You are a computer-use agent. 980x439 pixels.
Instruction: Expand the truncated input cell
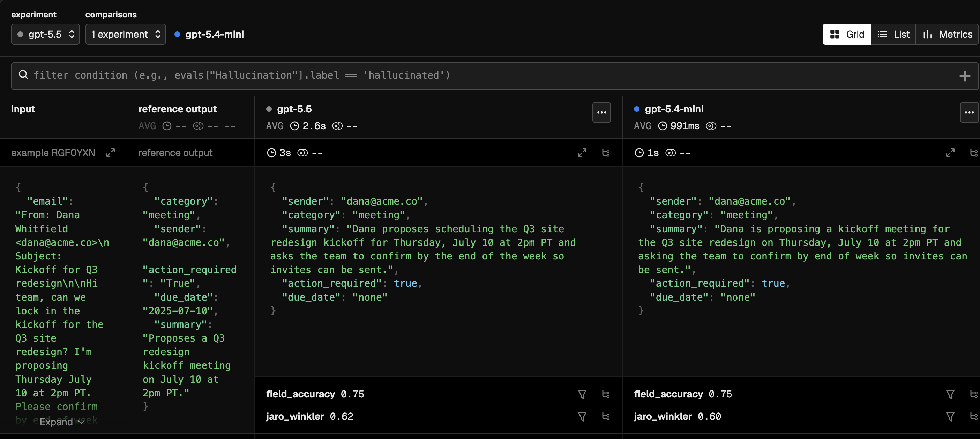coord(62,422)
